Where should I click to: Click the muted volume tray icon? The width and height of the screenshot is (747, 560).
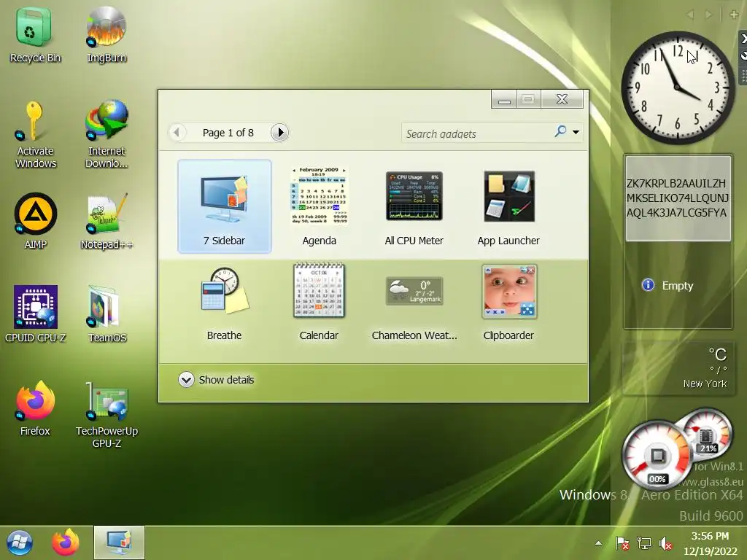pyautogui.click(x=665, y=543)
